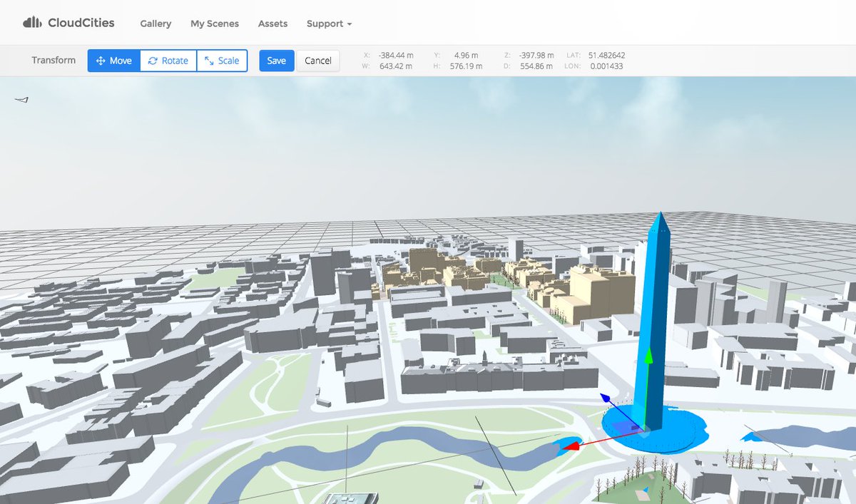856x504 pixels.
Task: Switch to the Scale tool
Action: pos(222,61)
